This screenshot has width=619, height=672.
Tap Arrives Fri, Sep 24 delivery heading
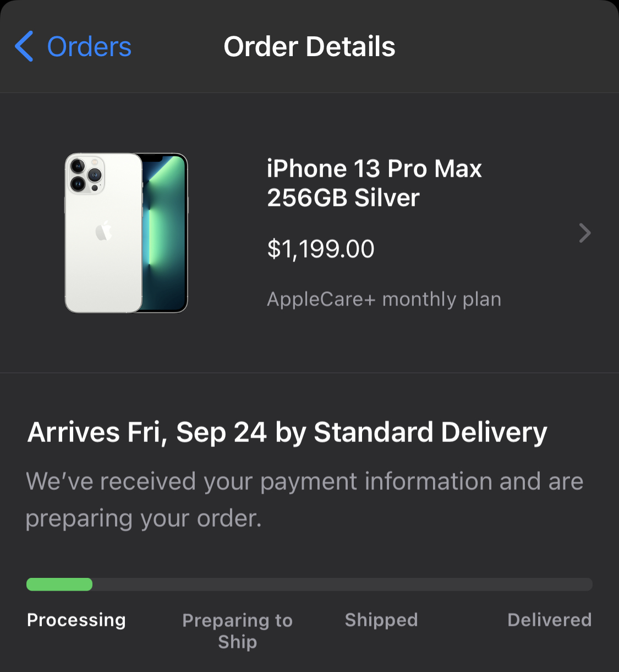(x=287, y=433)
